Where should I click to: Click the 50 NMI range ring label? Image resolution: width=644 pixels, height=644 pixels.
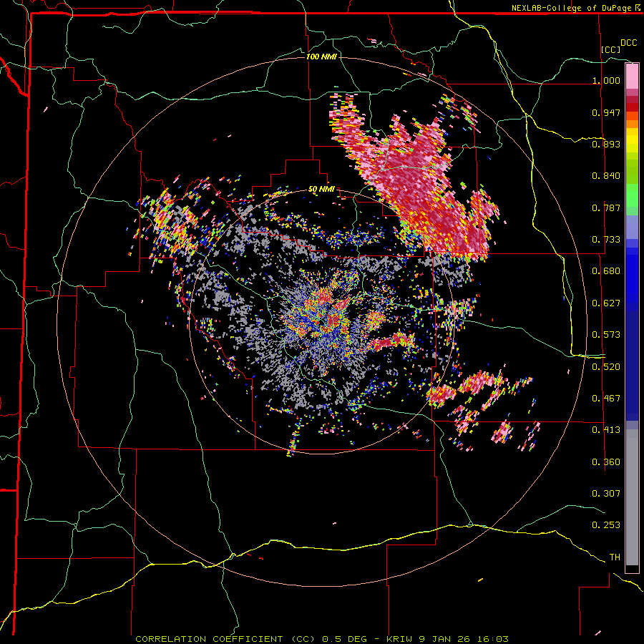tap(321, 189)
